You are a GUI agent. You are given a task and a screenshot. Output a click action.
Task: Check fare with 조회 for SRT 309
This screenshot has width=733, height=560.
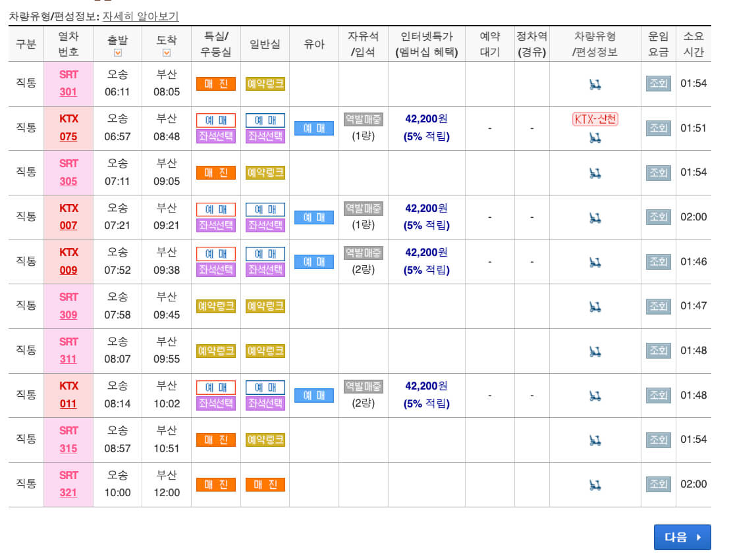point(658,307)
